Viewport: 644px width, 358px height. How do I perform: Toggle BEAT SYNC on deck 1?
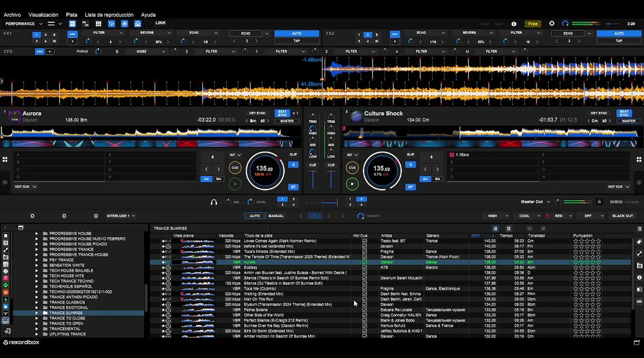(x=282, y=113)
